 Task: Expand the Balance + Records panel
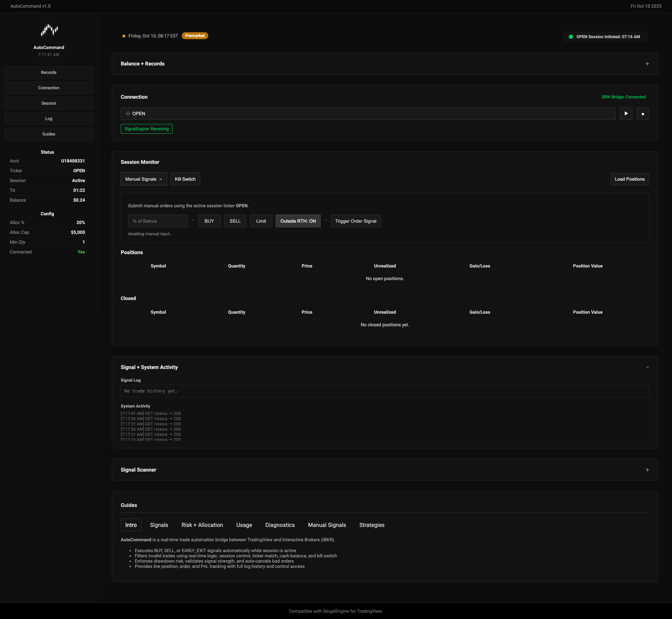click(647, 64)
